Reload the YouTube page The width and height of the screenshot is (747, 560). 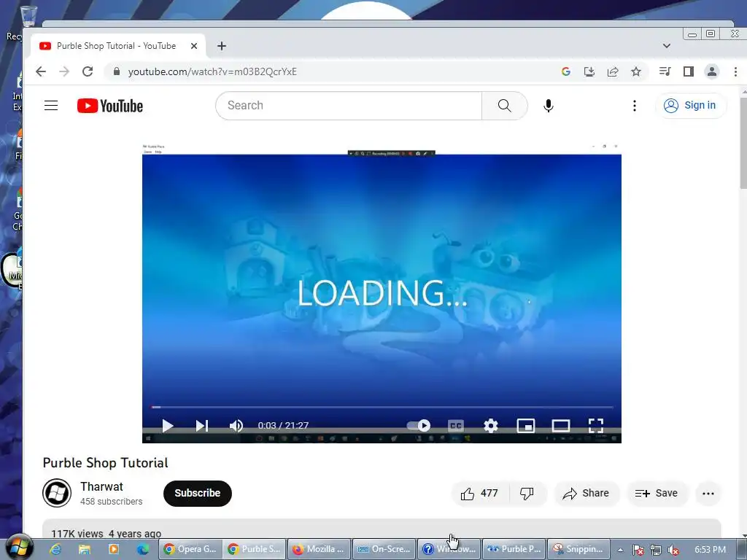click(88, 71)
